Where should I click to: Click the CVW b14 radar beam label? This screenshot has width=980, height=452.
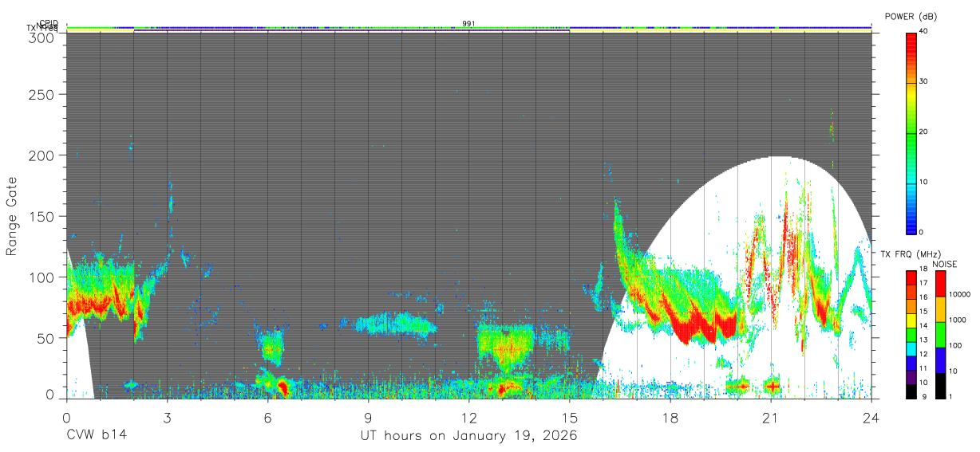click(96, 436)
